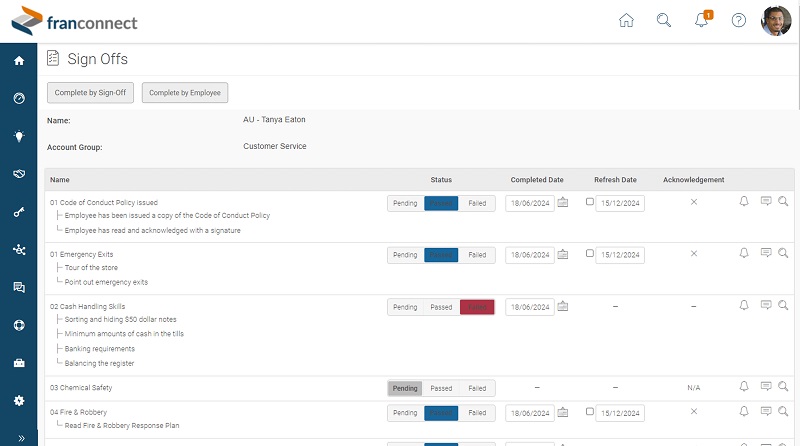The width and height of the screenshot is (800, 446).
Task: Set Chemical Safety status to Passed
Action: pyautogui.click(x=441, y=388)
